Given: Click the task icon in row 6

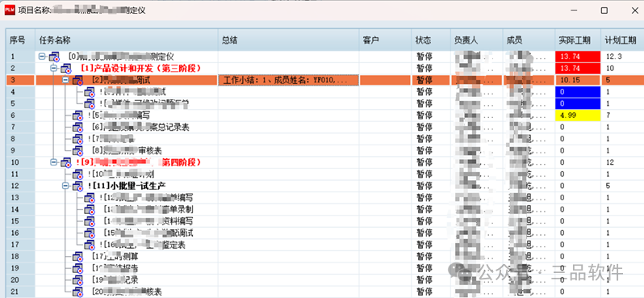Looking at the screenshot, I should 77,115.
